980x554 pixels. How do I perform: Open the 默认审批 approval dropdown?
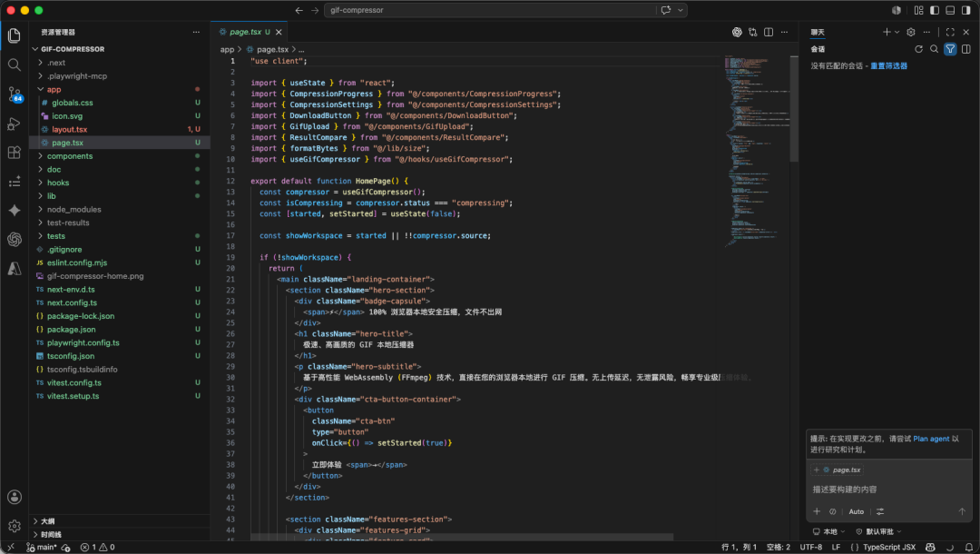click(878, 531)
